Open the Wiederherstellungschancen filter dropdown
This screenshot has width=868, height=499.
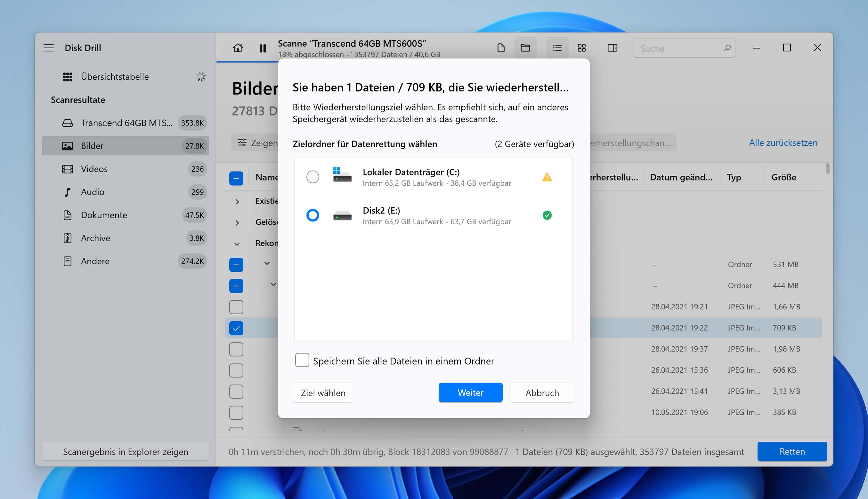[633, 142]
